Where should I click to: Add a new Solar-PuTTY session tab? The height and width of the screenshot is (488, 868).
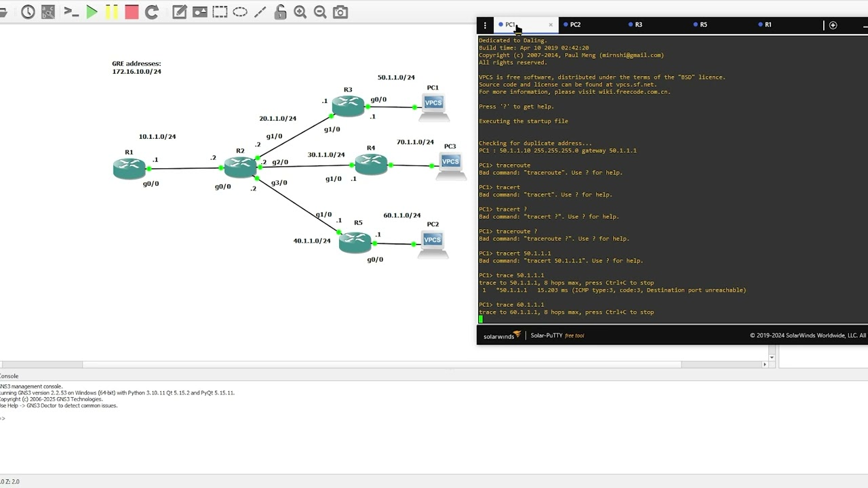pyautogui.click(x=833, y=25)
